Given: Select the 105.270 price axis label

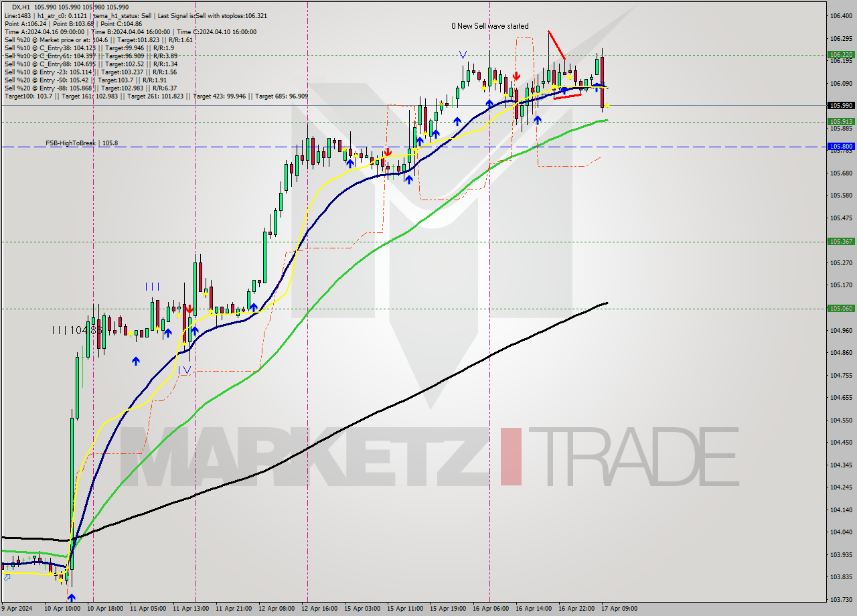Looking at the screenshot, I should click(841, 262).
